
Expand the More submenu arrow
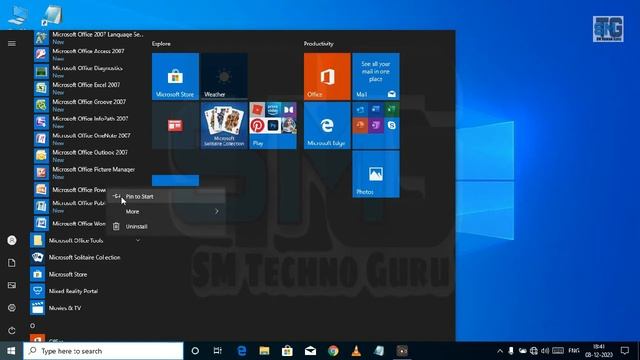point(217,211)
